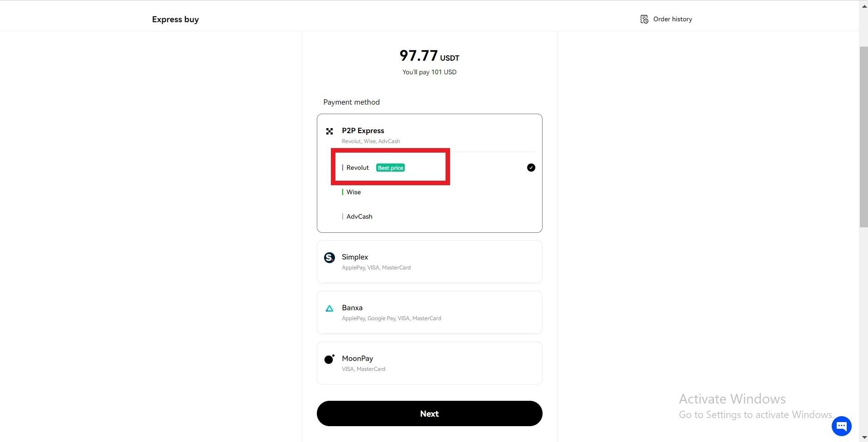Click the vertical scrollbar thumb

pos(863,137)
